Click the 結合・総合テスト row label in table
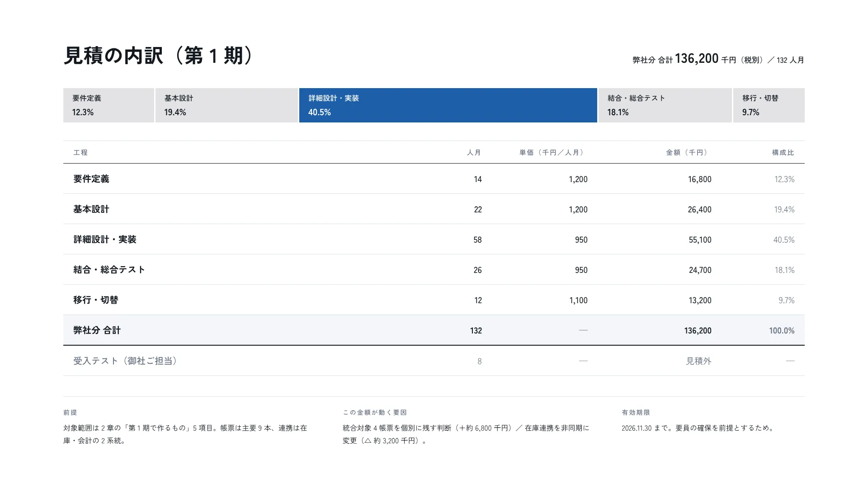The height and width of the screenshot is (488, 868). point(109,270)
